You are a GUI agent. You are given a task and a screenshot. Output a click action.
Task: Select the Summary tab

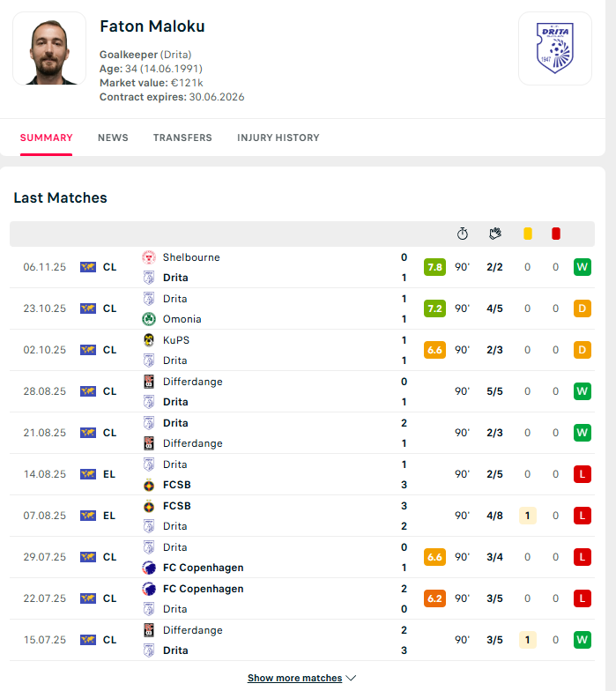[46, 137]
